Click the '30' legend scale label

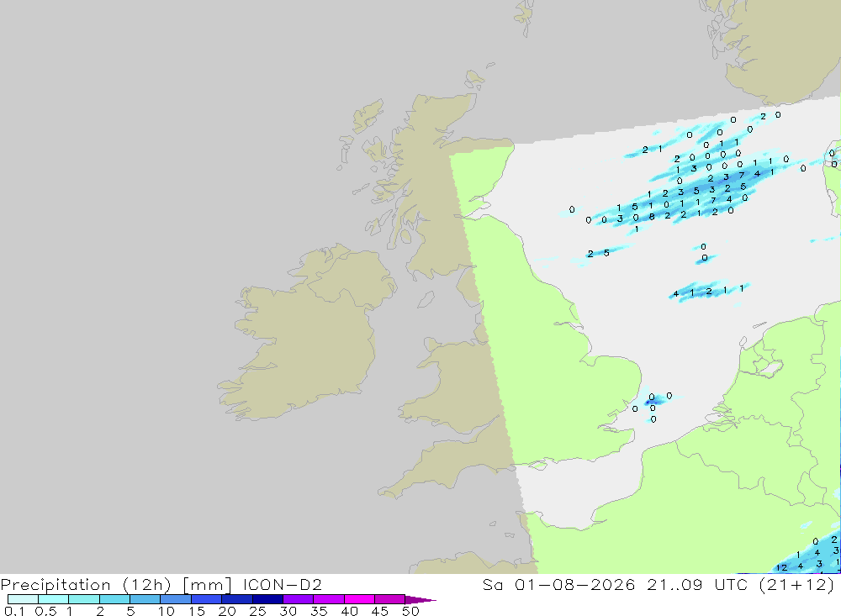tap(288, 611)
